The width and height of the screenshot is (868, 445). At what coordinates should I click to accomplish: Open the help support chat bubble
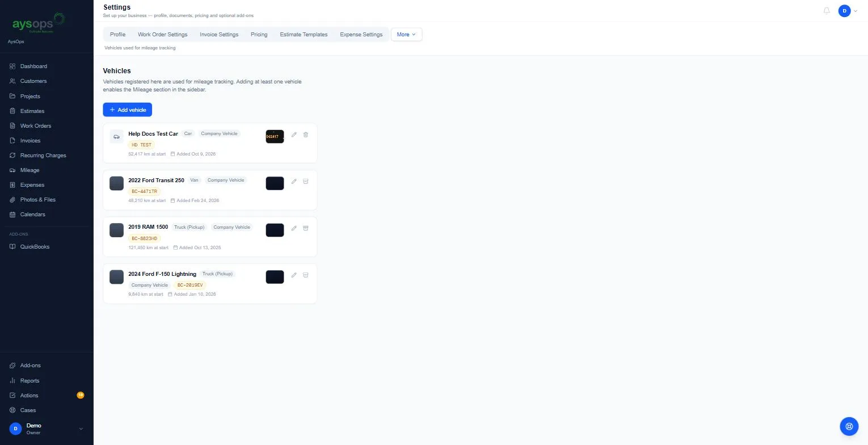[x=849, y=426]
